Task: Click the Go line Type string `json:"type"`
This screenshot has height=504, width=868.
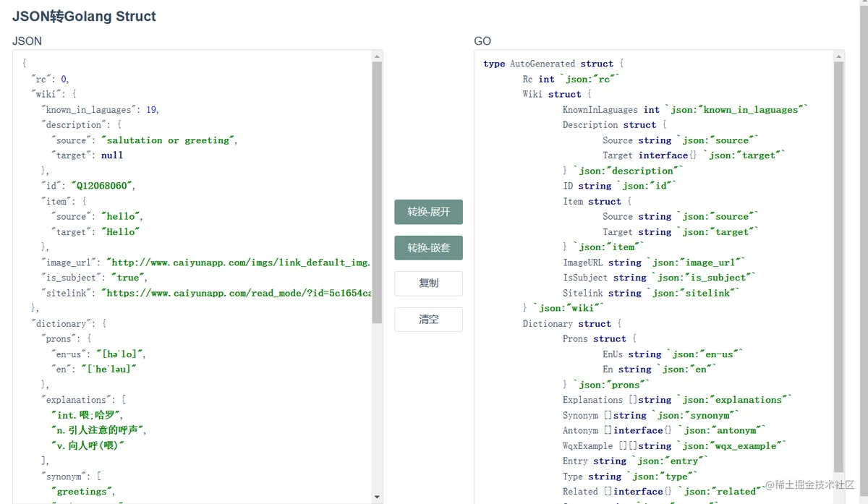Action: pyautogui.click(x=630, y=476)
